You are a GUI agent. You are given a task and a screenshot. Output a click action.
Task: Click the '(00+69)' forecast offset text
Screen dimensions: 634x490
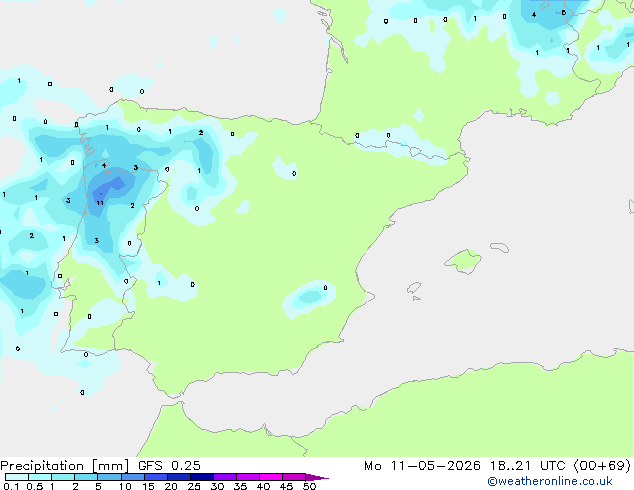602,466
